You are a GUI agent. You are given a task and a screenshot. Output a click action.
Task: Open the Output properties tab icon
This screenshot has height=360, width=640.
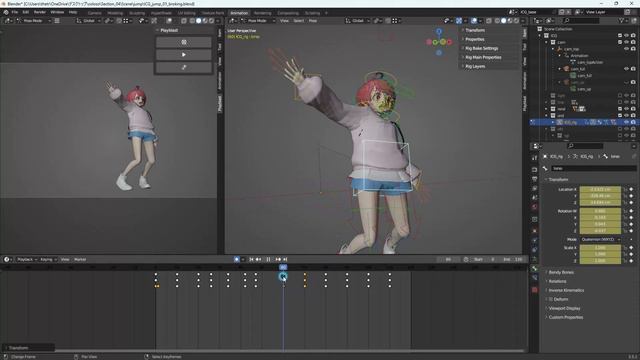click(x=535, y=179)
